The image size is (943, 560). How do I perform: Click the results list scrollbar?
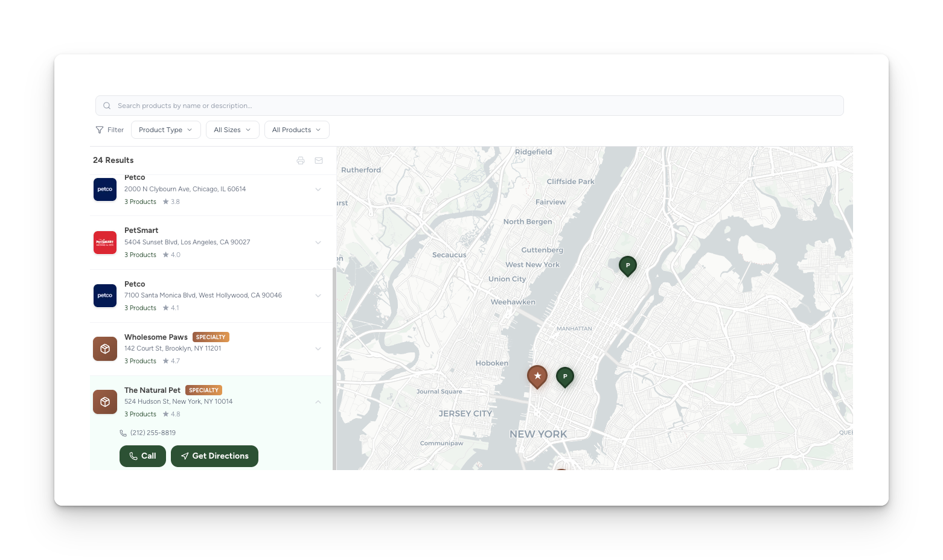334,368
